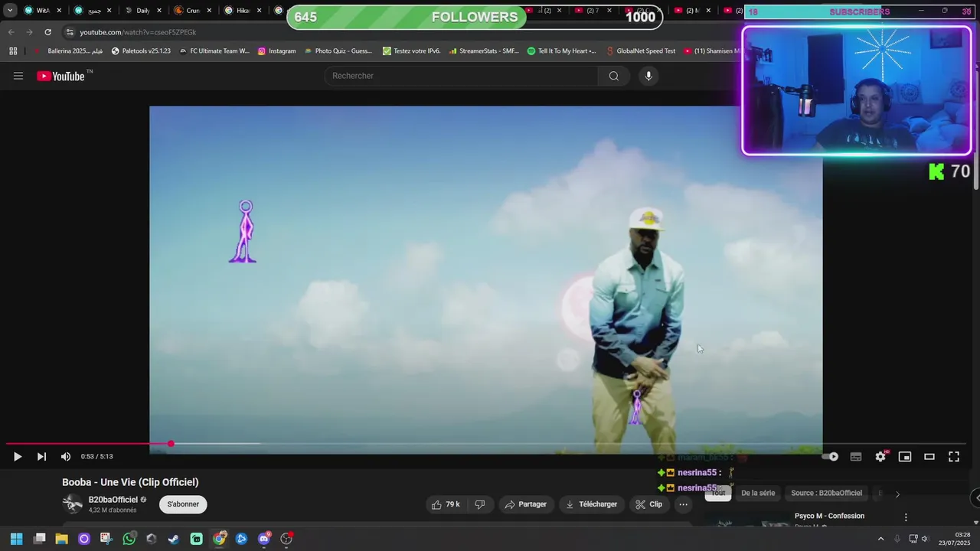Open the Tell It To My Heart bookmark

coord(562,51)
